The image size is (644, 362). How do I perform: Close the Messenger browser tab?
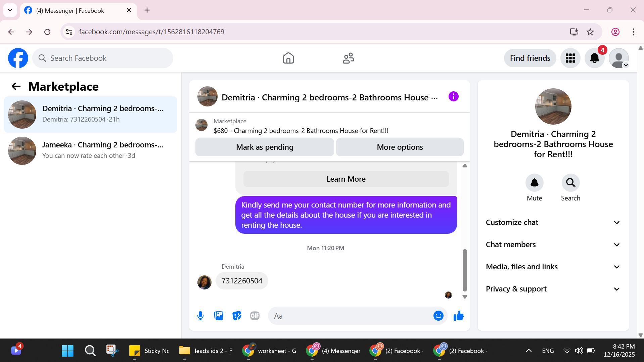(129, 10)
